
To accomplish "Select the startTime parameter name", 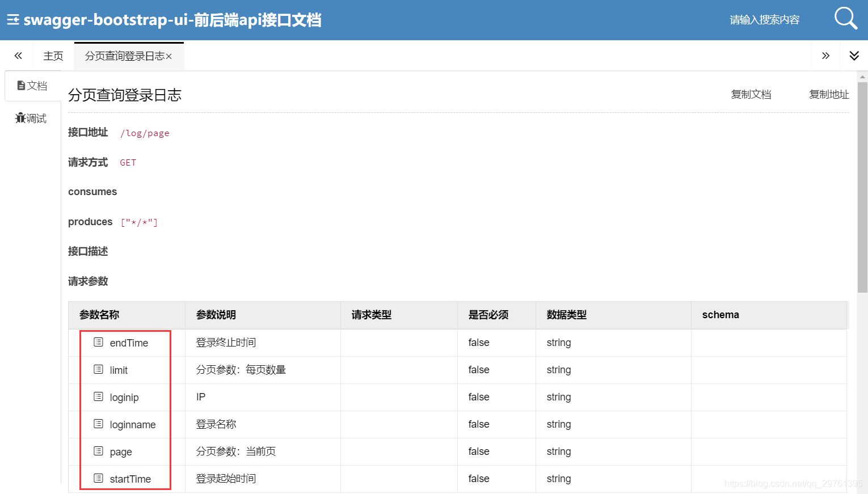I will coord(130,479).
